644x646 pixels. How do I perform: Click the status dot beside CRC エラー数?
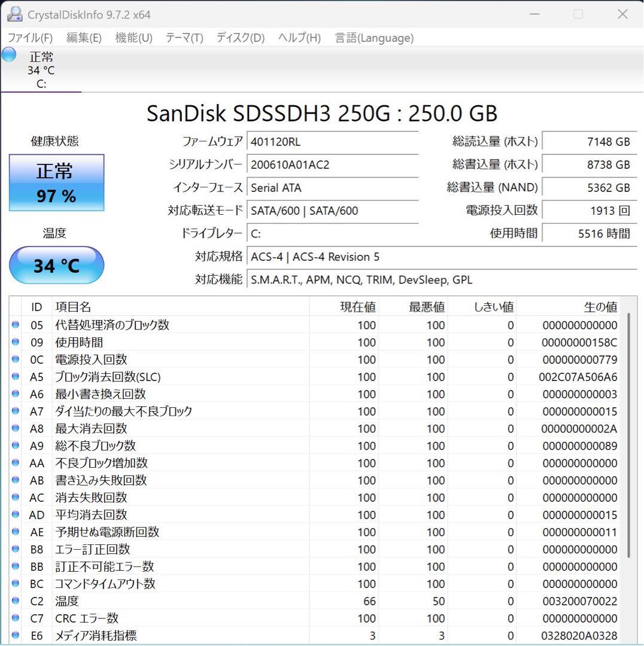(x=15, y=618)
